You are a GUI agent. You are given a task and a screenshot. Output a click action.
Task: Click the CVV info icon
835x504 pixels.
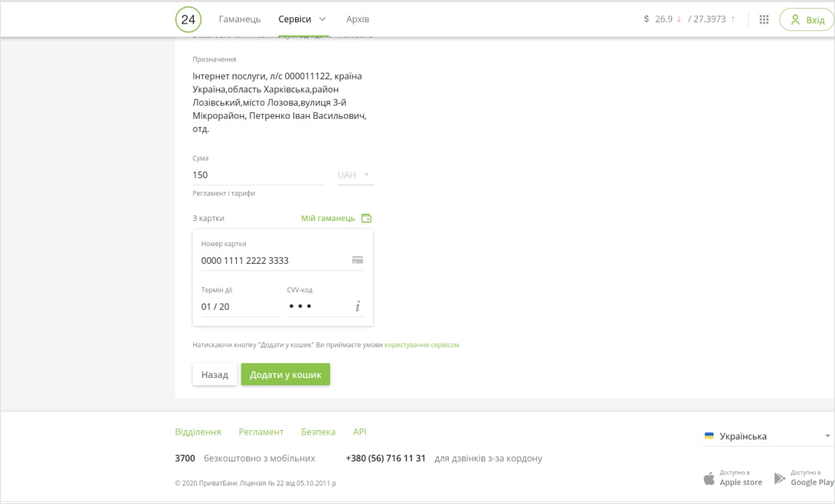click(x=358, y=306)
